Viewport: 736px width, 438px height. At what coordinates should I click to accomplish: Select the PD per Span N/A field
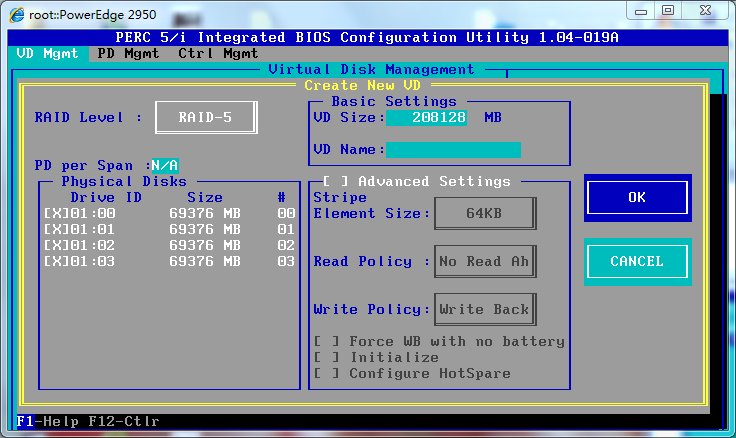165,165
